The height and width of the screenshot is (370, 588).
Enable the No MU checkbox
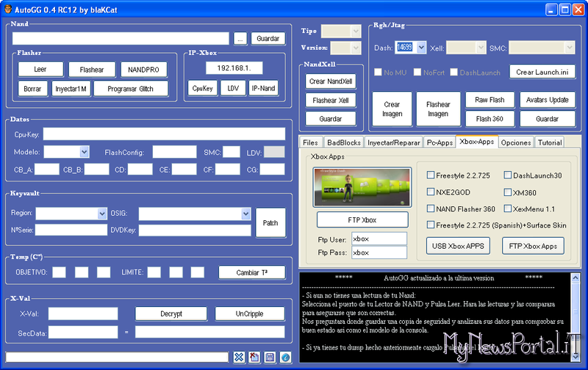pyautogui.click(x=378, y=72)
